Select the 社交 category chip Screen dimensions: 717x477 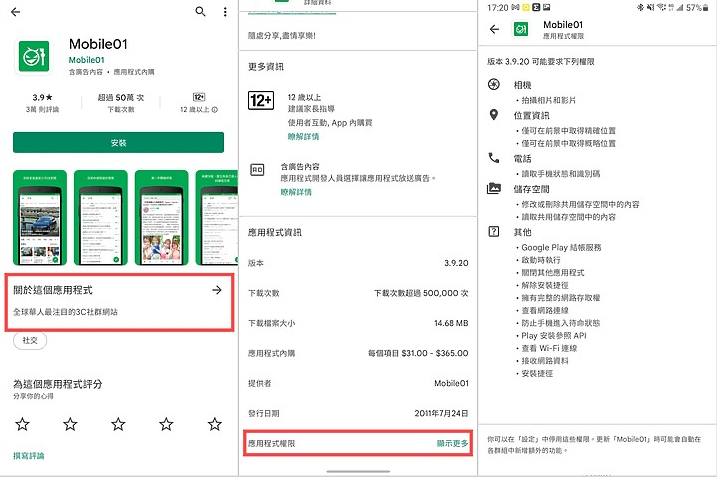tap(30, 340)
